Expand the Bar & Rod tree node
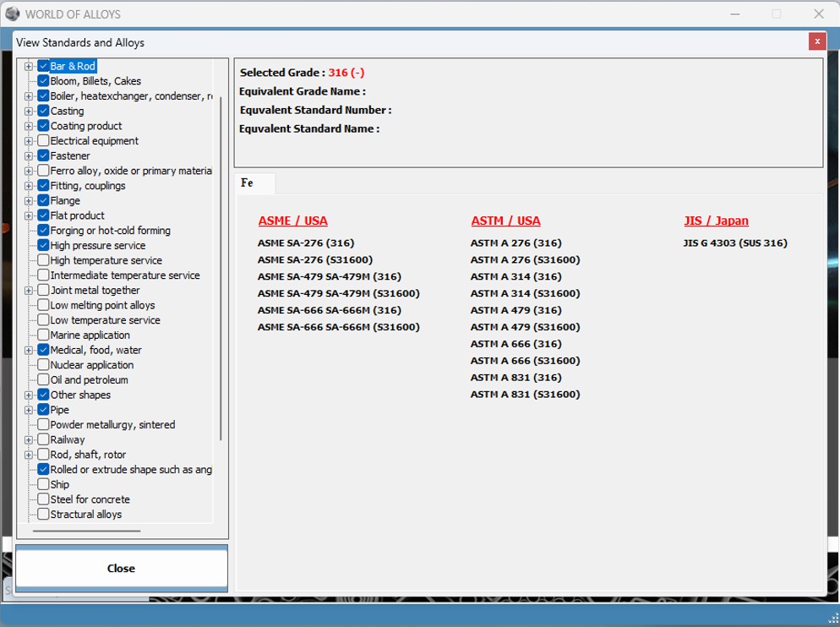The height and width of the screenshot is (627, 840). click(x=29, y=67)
